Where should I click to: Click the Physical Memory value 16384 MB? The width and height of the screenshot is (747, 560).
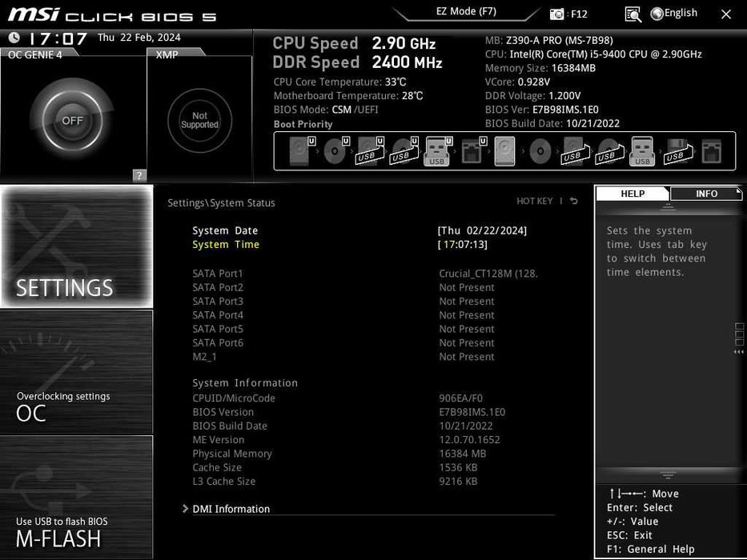(463, 454)
